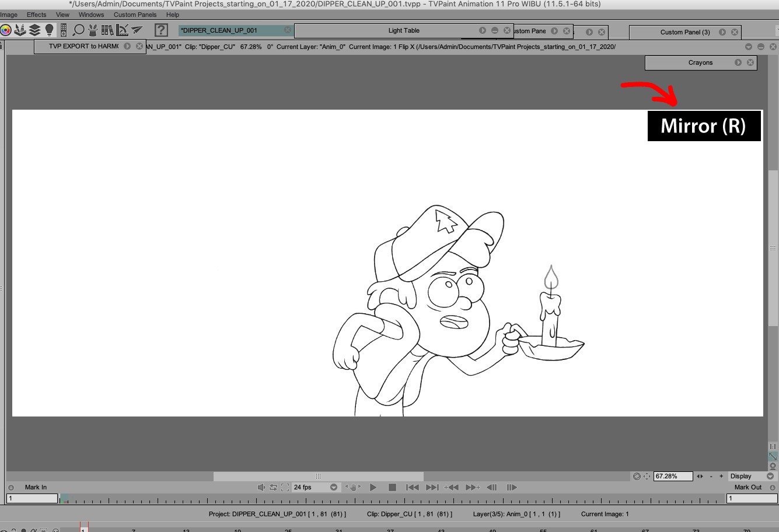Open the Display dropdown
This screenshot has width=779, height=532.
pyautogui.click(x=752, y=476)
